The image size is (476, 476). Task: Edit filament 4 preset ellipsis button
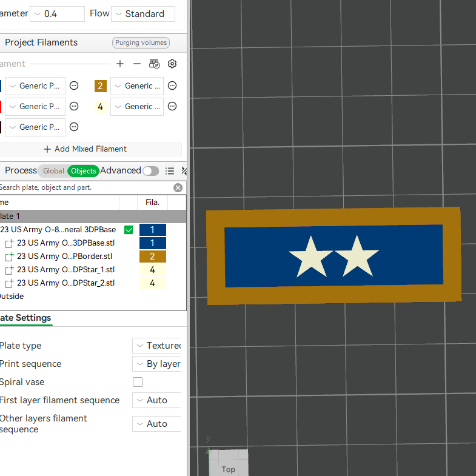pyautogui.click(x=172, y=106)
